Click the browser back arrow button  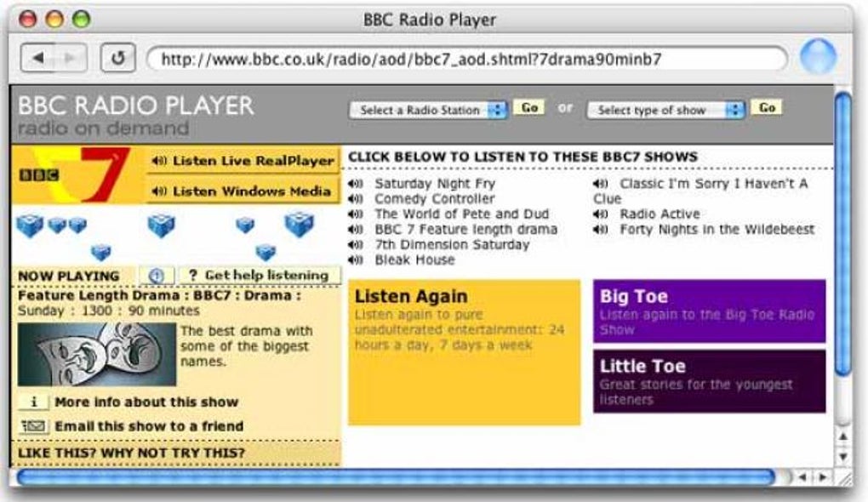tap(37, 57)
